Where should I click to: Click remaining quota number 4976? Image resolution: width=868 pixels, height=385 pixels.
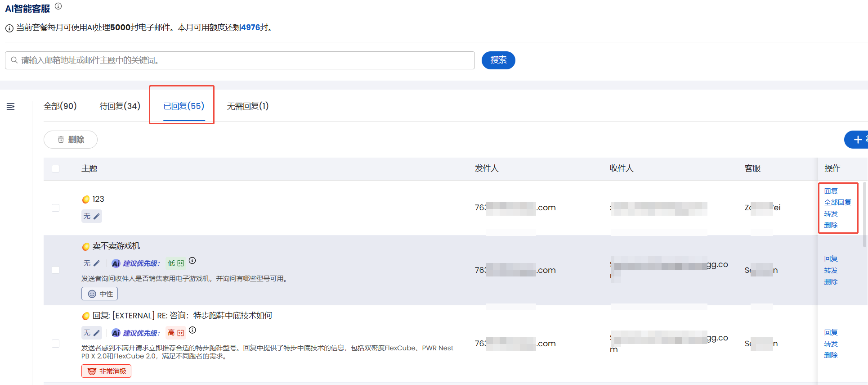[251, 27]
